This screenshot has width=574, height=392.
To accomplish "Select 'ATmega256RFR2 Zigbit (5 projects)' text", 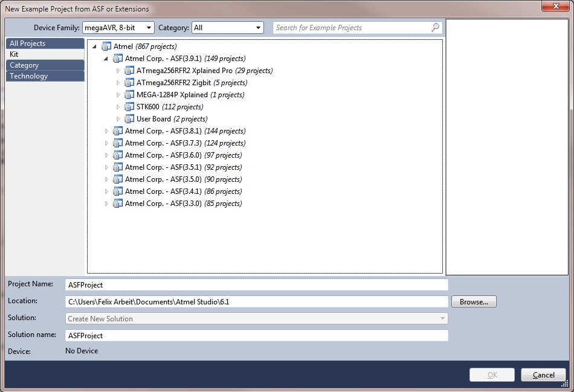I will tap(192, 83).
